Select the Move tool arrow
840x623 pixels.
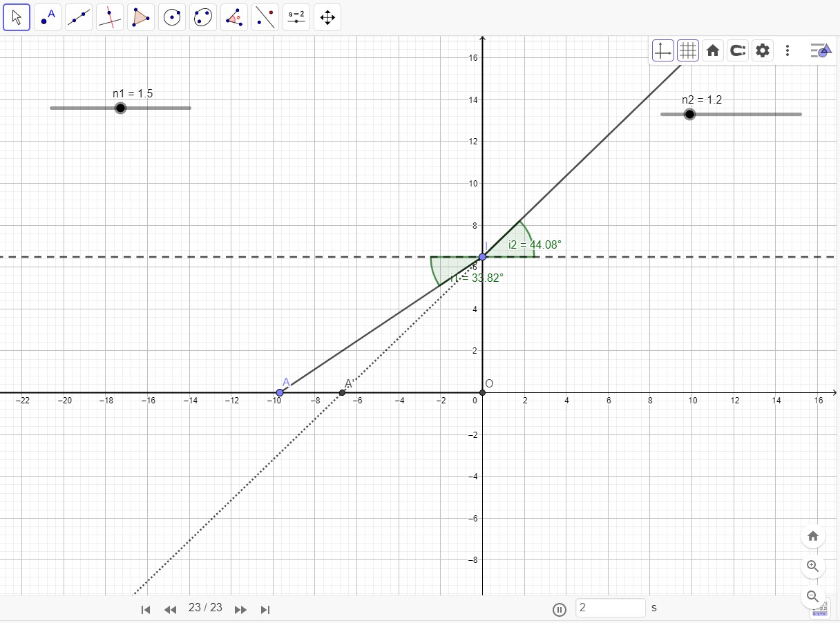tap(17, 17)
